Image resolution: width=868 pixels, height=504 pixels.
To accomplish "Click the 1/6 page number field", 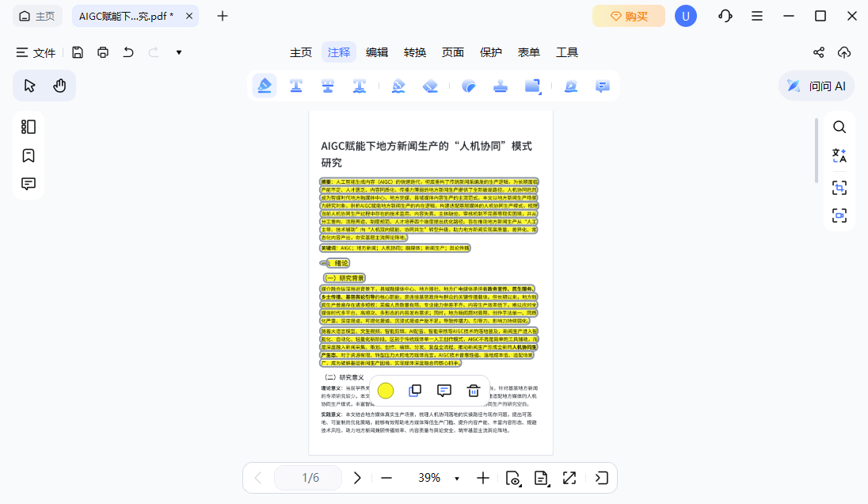I will pos(308,477).
